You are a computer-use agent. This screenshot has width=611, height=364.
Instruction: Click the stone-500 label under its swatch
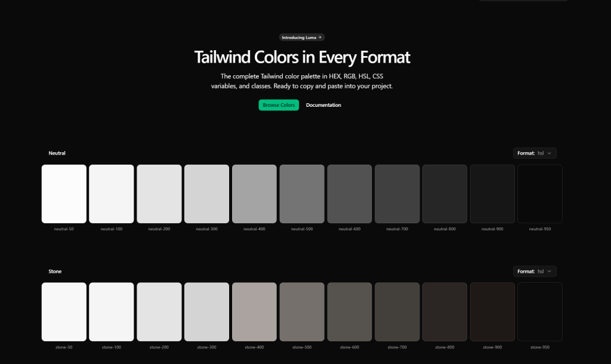[301, 347]
